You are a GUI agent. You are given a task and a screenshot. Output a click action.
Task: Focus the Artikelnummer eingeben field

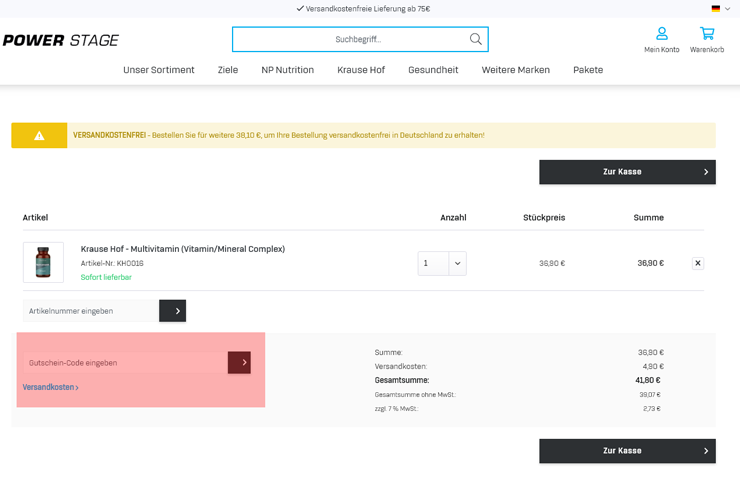[91, 311]
